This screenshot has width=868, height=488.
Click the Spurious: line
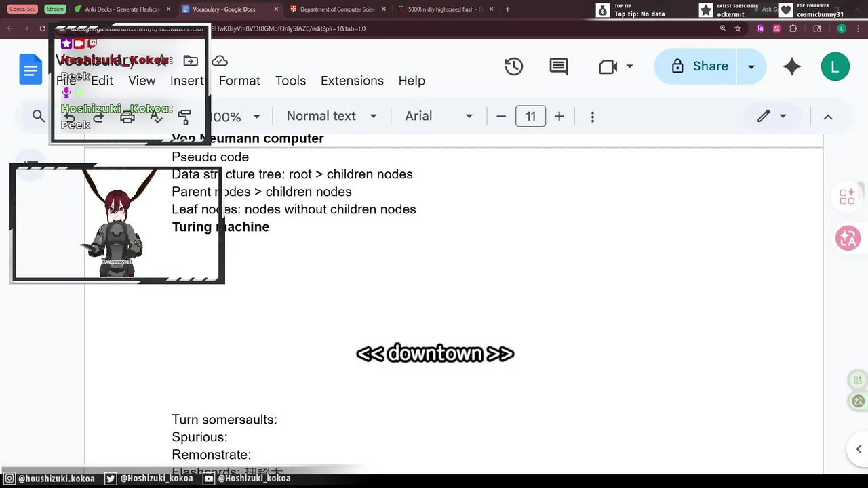pyautogui.click(x=199, y=437)
